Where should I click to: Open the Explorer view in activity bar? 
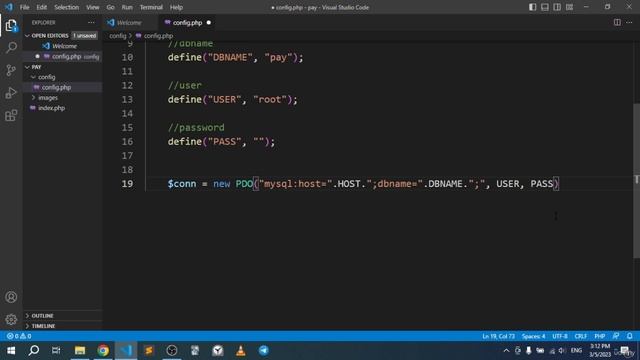pos(11,26)
